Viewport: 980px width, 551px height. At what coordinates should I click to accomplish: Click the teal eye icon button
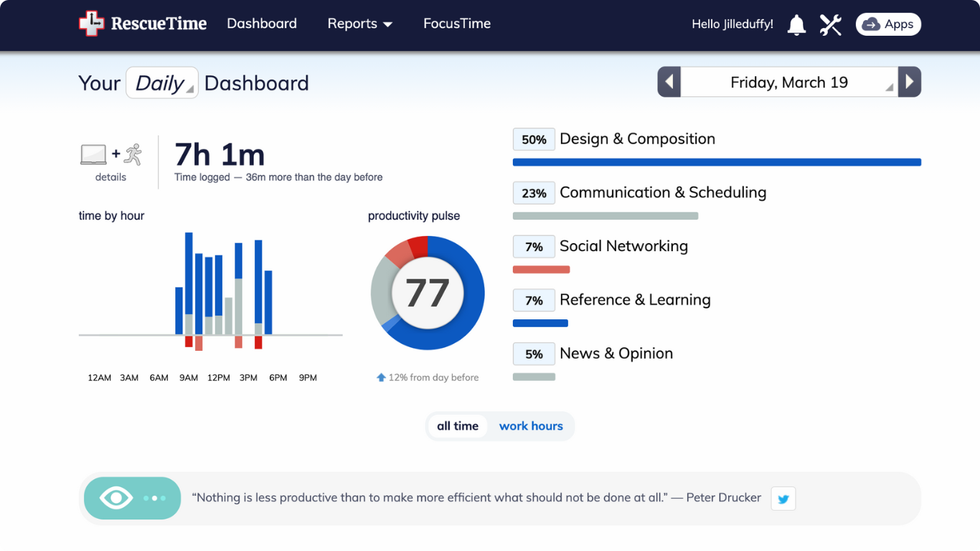133,498
